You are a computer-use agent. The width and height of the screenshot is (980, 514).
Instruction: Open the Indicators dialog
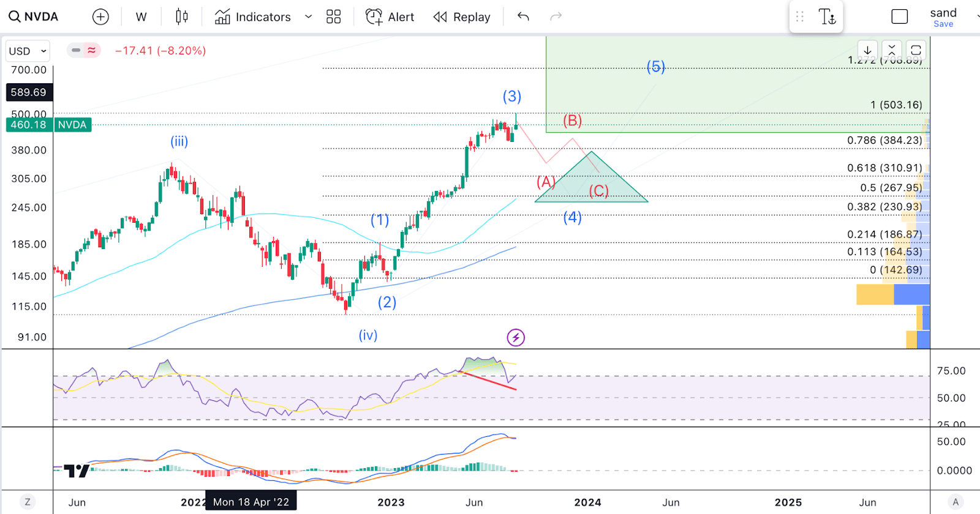point(252,17)
